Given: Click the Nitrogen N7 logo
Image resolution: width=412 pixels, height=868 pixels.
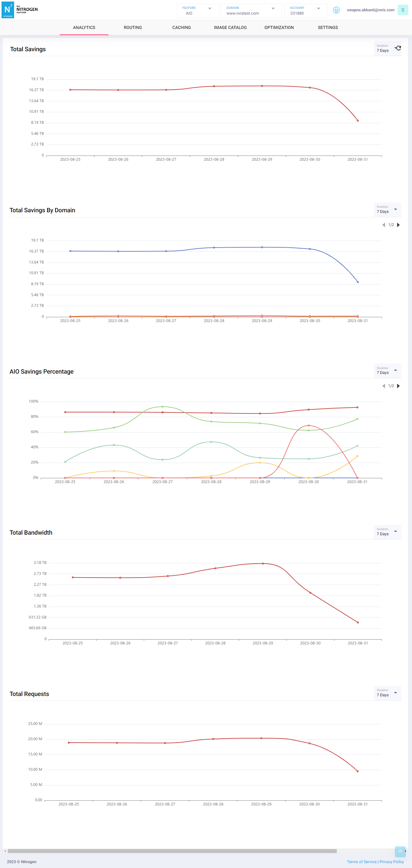Looking at the screenshot, I should (x=8, y=10).
